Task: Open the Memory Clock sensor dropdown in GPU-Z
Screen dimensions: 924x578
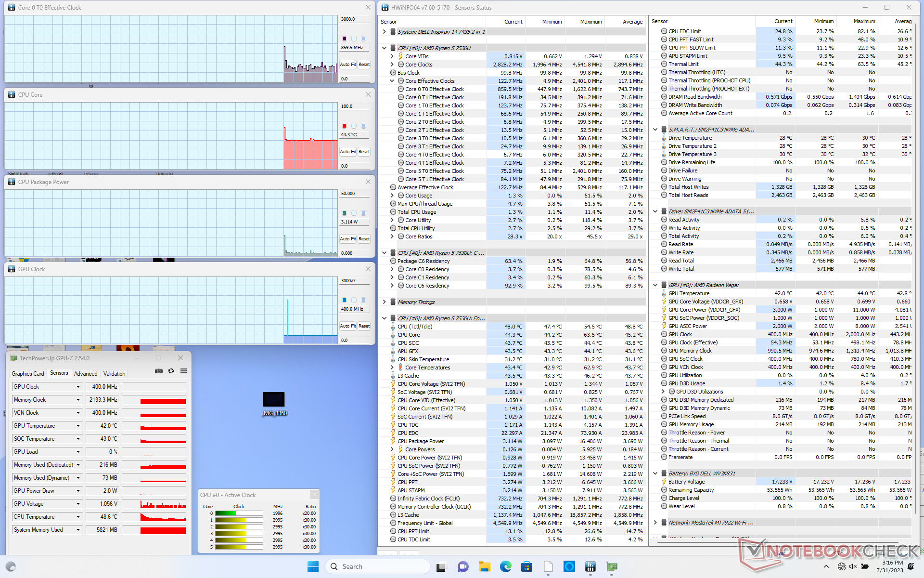Action: tap(78, 400)
